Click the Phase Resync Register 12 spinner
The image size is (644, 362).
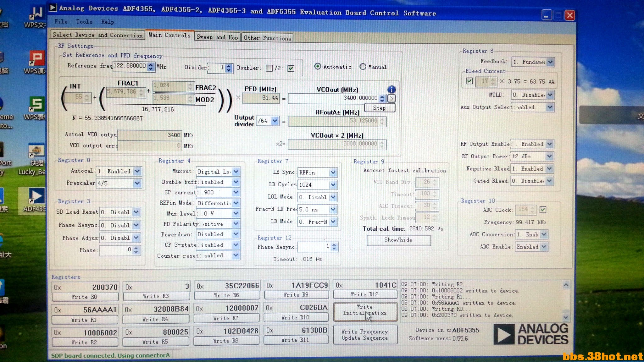334,247
